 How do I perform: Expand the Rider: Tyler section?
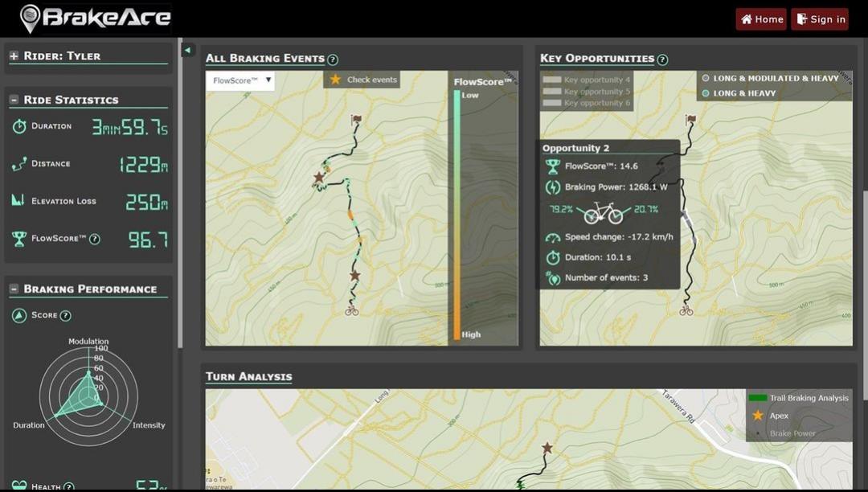click(14, 56)
